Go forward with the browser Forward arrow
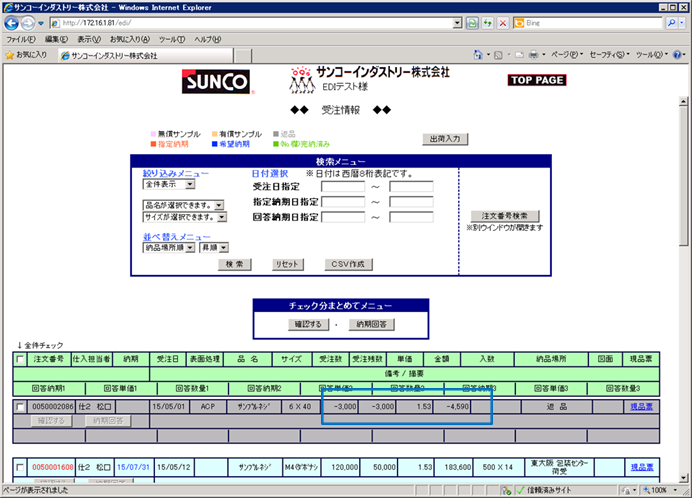692x498 pixels. tap(28, 23)
